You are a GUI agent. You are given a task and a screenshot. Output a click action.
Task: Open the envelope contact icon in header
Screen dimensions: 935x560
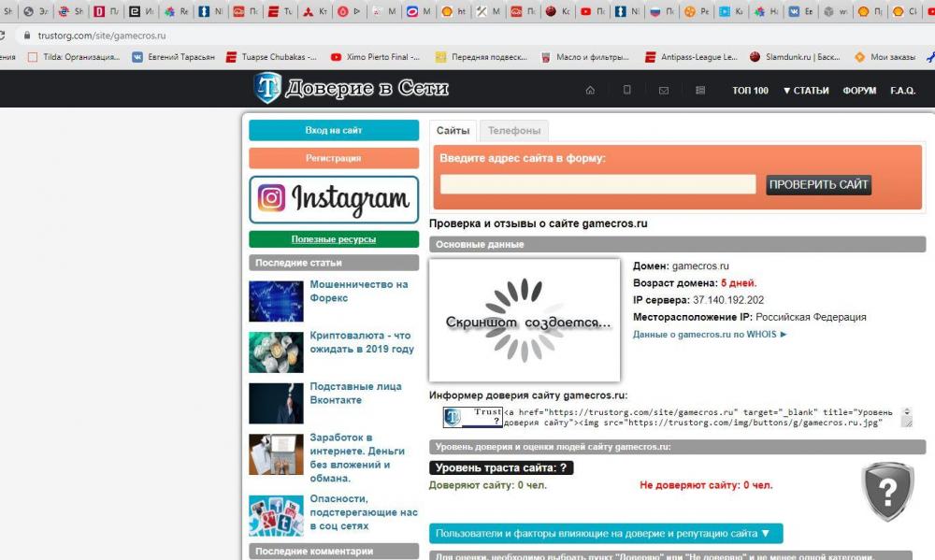(x=664, y=91)
